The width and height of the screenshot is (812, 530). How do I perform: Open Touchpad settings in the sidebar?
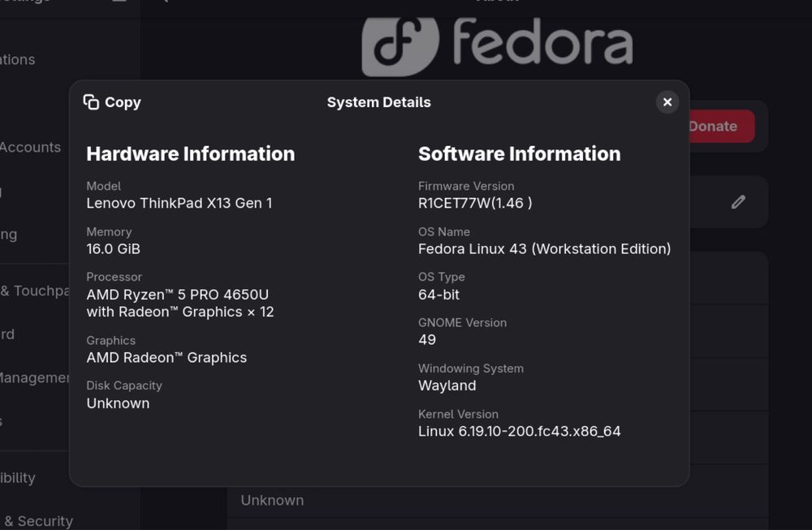click(34, 291)
